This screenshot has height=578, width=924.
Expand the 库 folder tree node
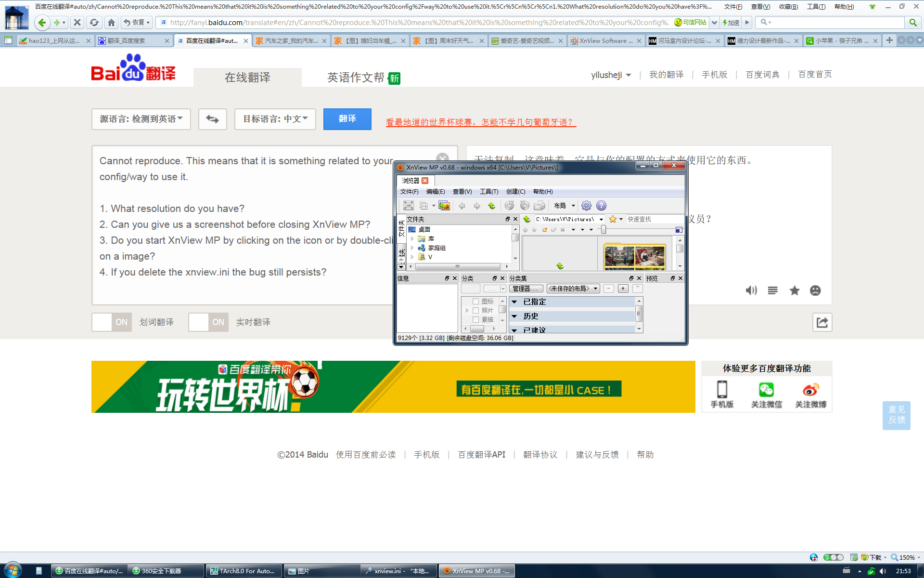click(x=412, y=239)
